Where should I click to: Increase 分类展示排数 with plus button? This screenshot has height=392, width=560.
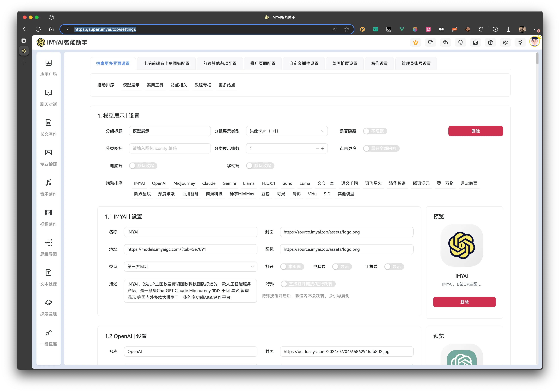click(323, 148)
